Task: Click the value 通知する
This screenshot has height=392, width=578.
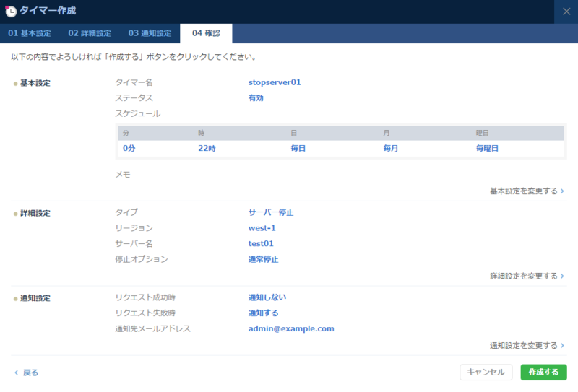Action: pos(263,313)
